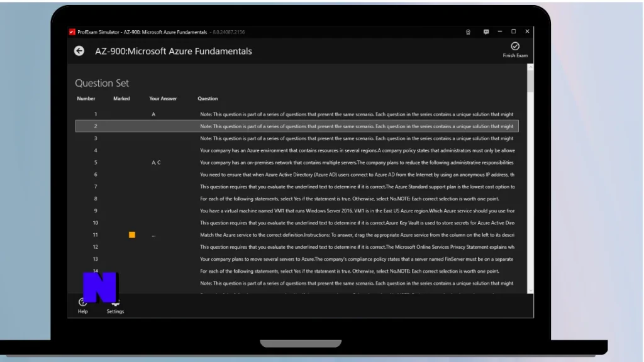Image resolution: width=644 pixels, height=362 pixels.
Task: Open question 13 about FinServer
Action: (x=297, y=259)
